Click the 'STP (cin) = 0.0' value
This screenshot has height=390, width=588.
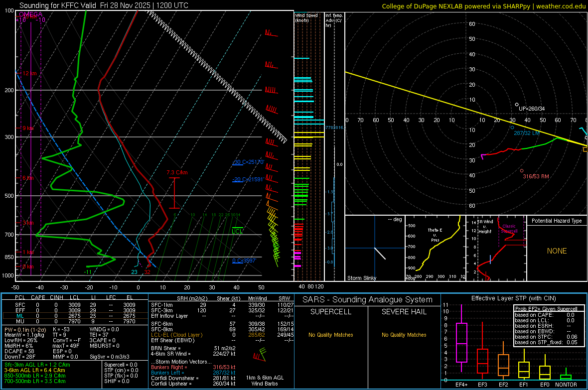tap(121, 370)
